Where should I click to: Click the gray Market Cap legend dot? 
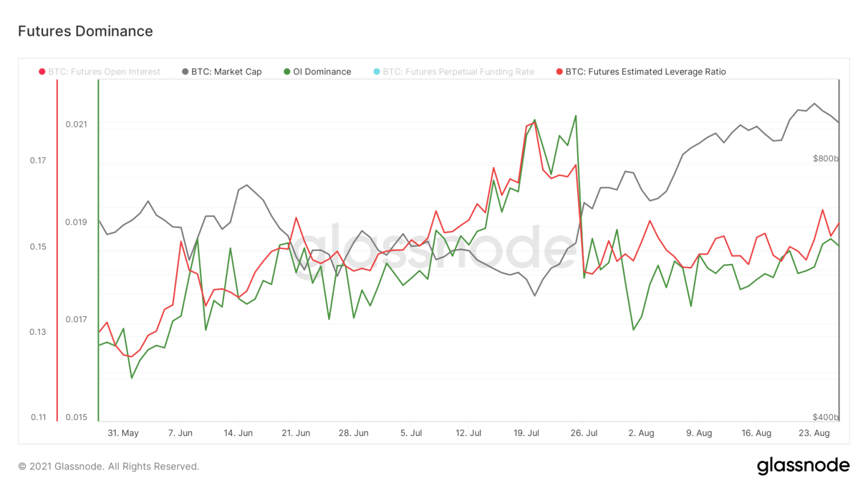185,72
